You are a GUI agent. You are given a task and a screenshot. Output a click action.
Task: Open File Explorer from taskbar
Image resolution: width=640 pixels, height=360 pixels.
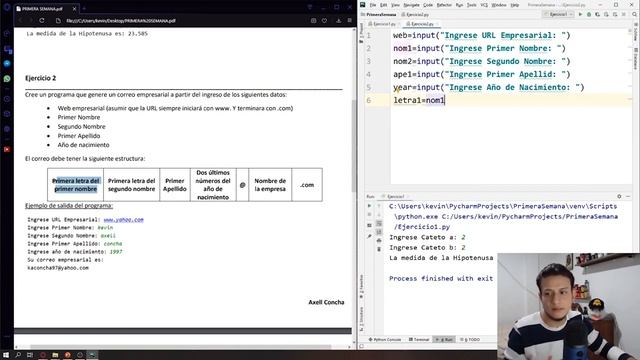[x=55, y=355]
